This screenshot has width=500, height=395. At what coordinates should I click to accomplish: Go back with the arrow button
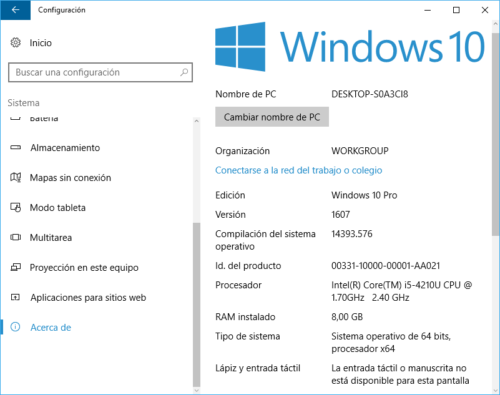[15, 10]
